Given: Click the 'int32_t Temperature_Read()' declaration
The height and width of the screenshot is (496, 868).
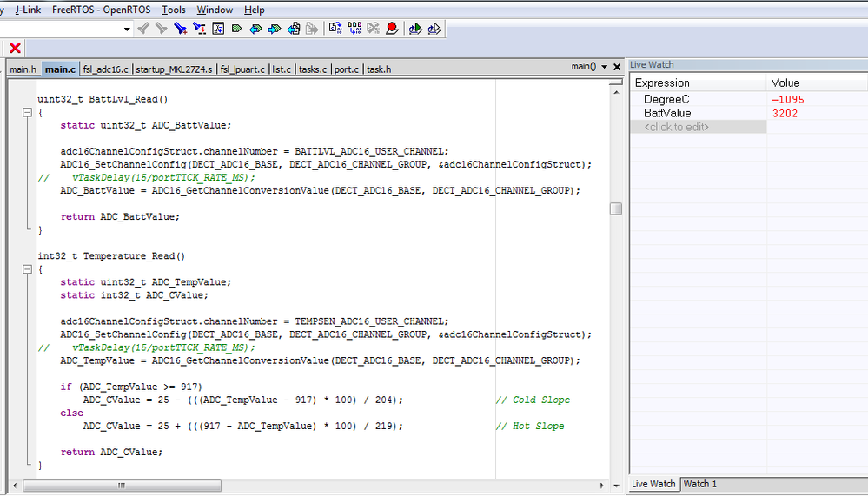Looking at the screenshot, I should (111, 255).
